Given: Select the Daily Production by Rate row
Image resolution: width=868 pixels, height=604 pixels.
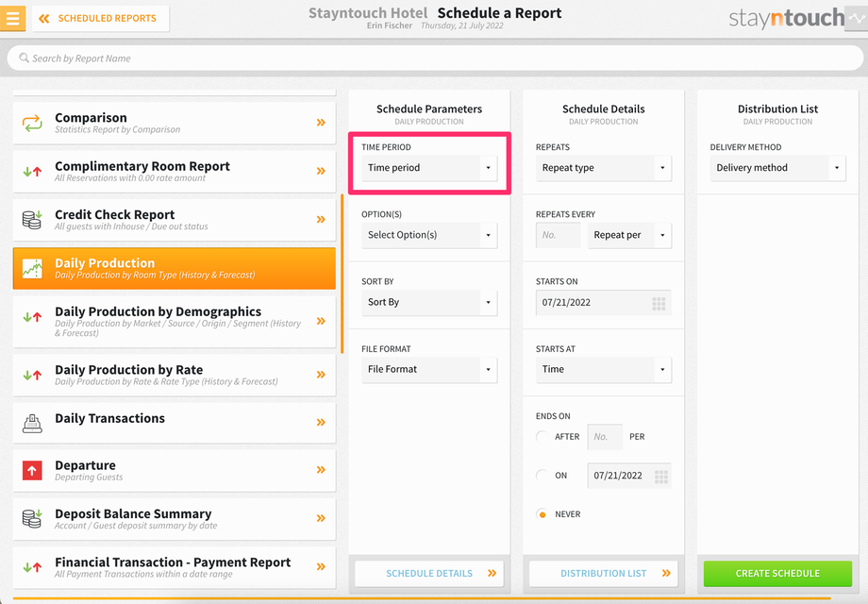Looking at the screenshot, I should (175, 376).
